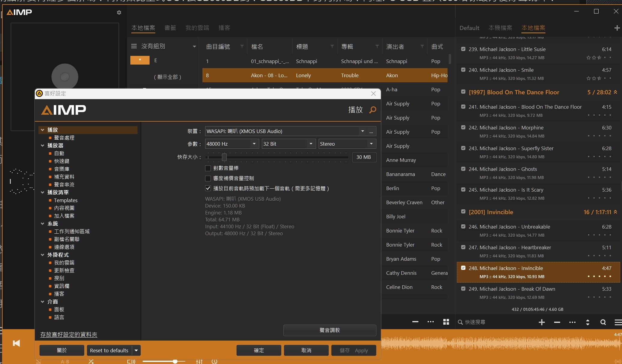
Task: Uncheck Break Of Dawn track checkbox
Action: click(x=463, y=289)
